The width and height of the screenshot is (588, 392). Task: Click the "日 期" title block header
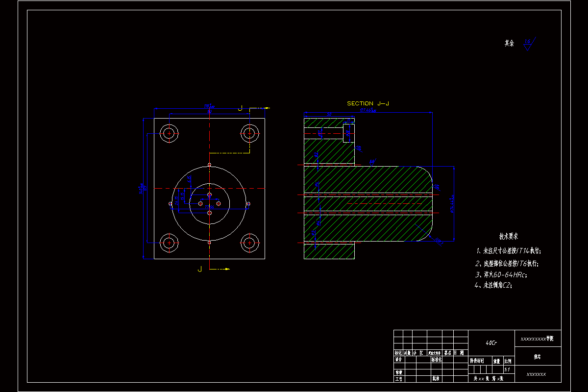coord(459,353)
